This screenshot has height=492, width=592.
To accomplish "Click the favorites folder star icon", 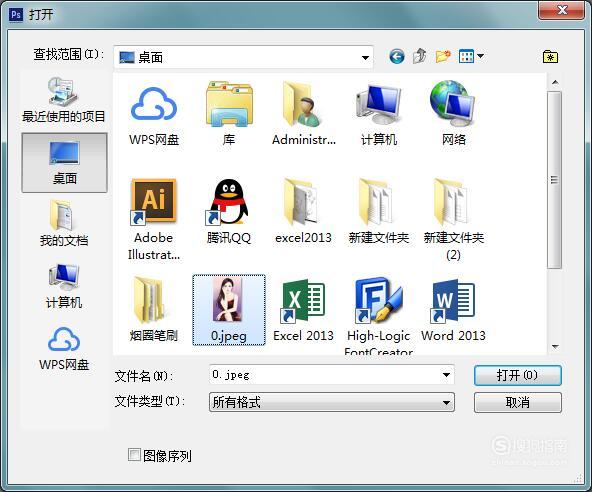I will (x=550, y=57).
